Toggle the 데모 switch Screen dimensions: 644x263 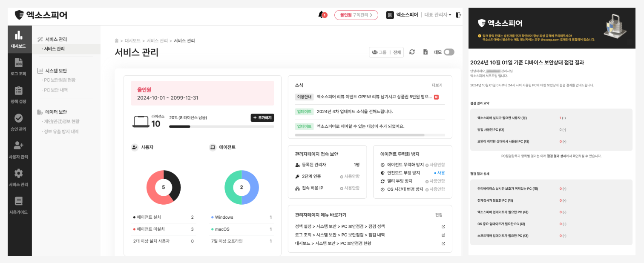449,52
